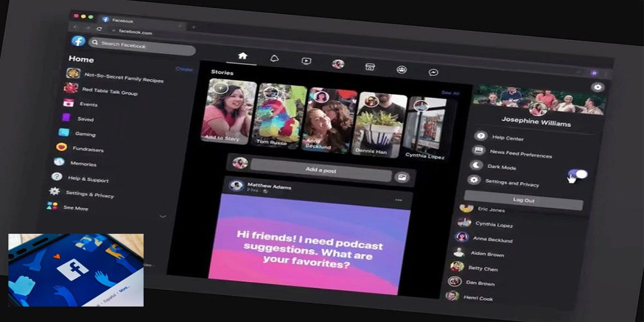This screenshot has width=644, height=322.
Task: Click the Gaming icon in sidebar
Action: coord(64,132)
